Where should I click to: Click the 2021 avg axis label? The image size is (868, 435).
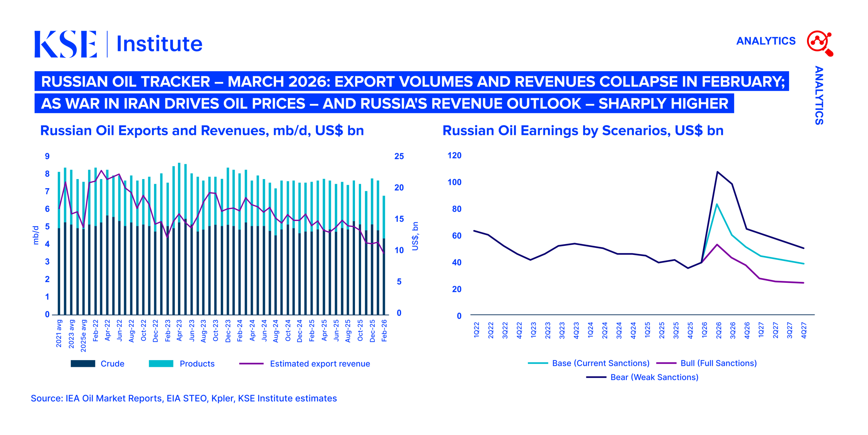click(59, 333)
